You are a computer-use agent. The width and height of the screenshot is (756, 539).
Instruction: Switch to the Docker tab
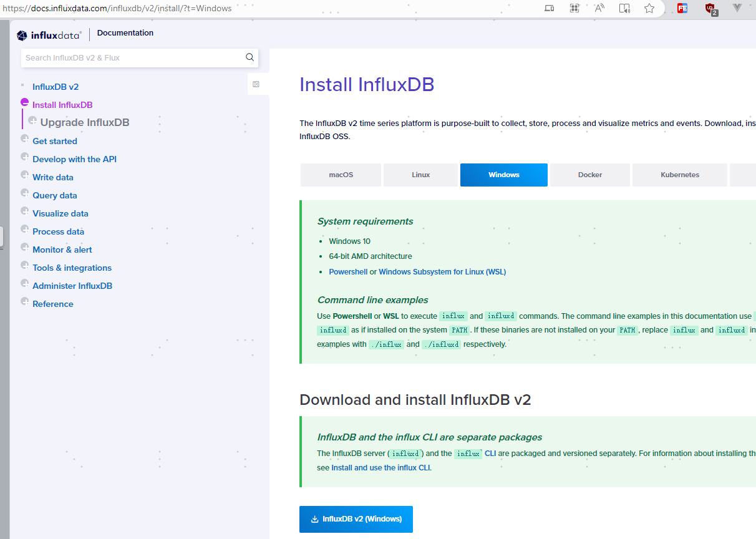589,175
